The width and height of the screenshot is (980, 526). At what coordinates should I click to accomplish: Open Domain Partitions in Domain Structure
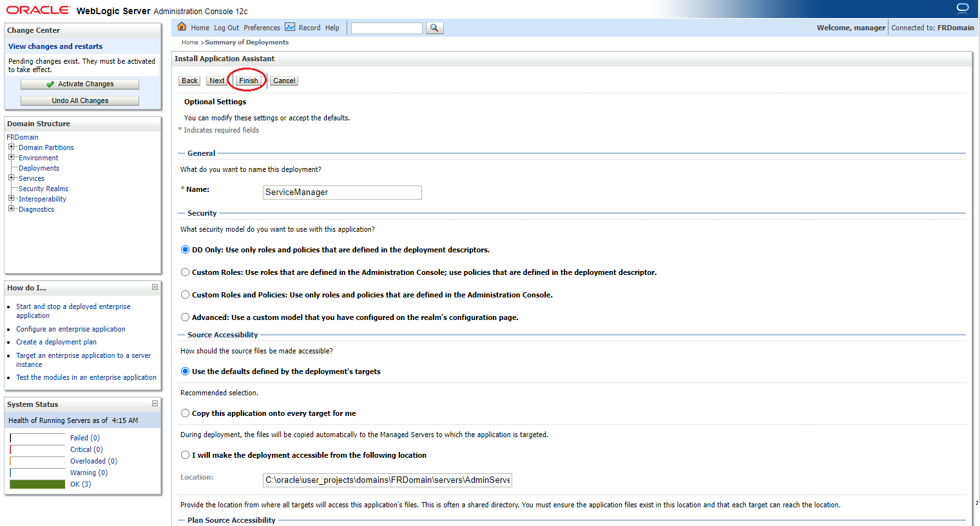[x=46, y=147]
